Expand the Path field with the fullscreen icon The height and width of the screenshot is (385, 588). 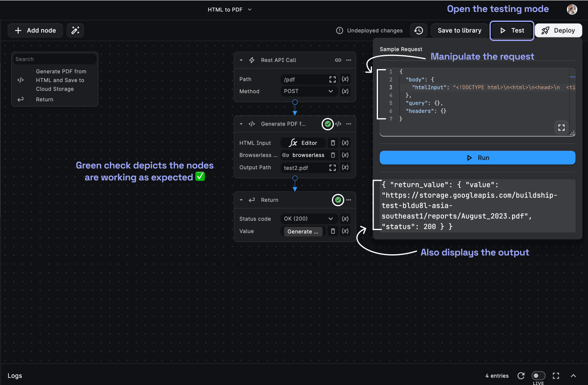tap(333, 79)
